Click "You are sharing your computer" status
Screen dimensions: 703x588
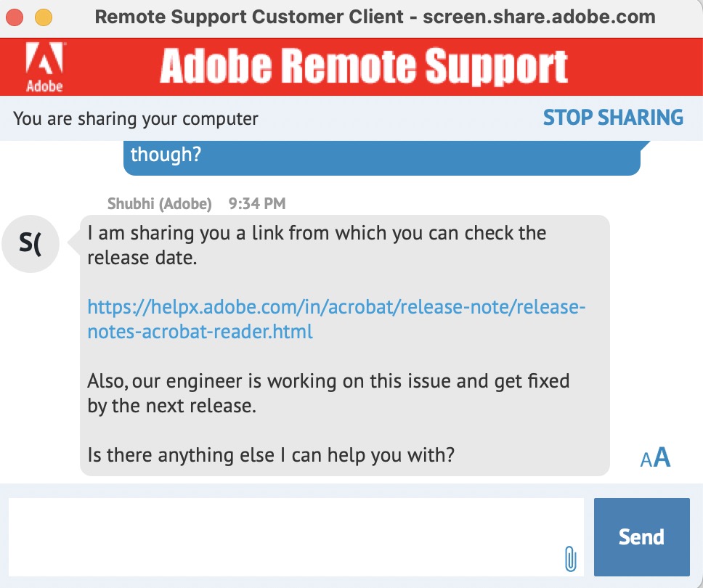pyautogui.click(x=136, y=118)
